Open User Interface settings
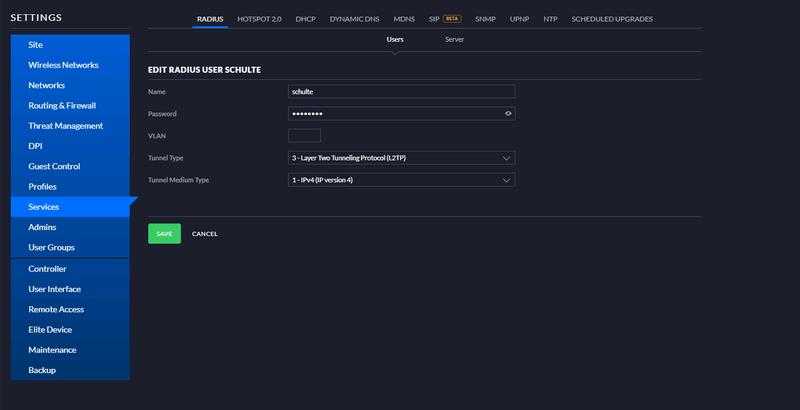The image size is (800, 410). [70, 289]
